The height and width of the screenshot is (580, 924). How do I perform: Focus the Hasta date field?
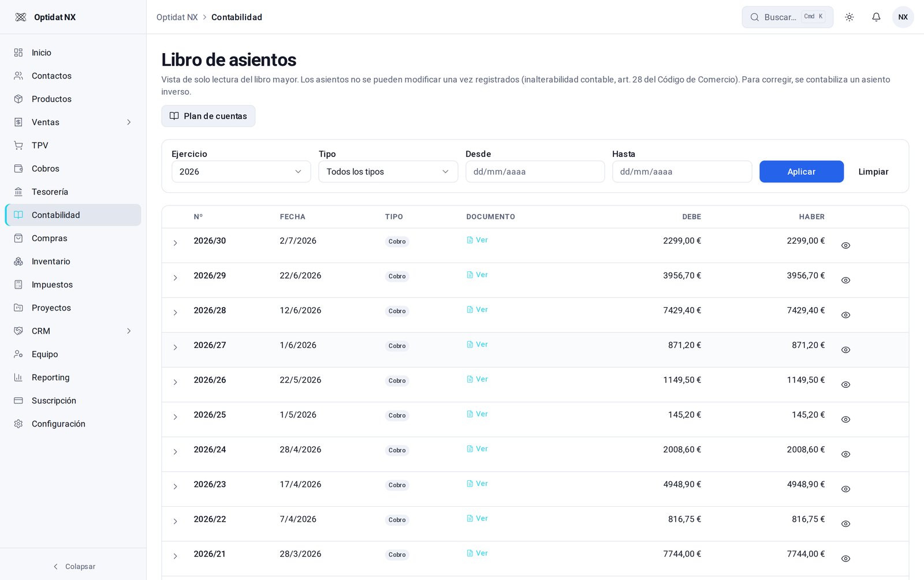coord(682,171)
